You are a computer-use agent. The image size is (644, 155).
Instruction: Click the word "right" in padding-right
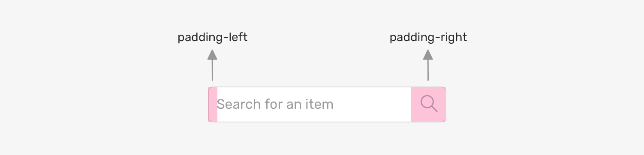point(453,38)
